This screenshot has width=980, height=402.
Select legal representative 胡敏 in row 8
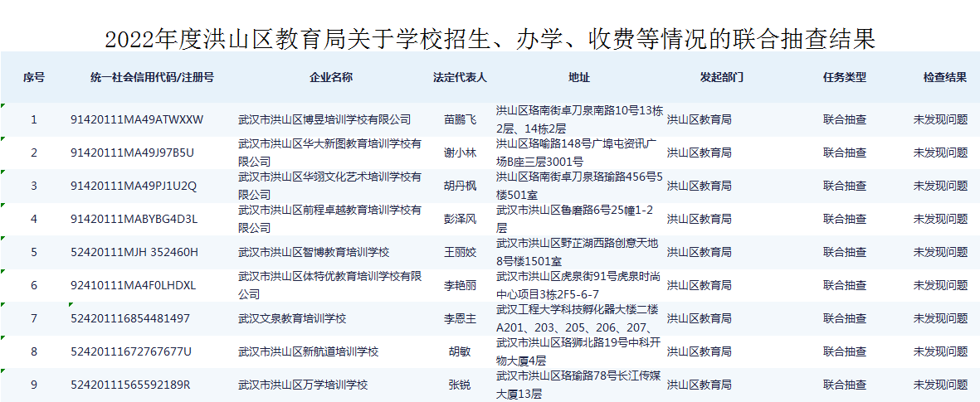click(x=461, y=351)
